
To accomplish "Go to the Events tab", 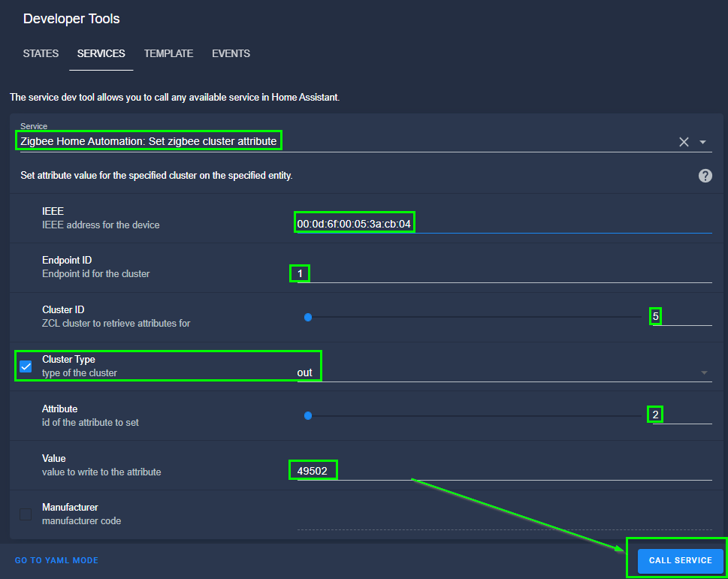I will click(x=231, y=54).
